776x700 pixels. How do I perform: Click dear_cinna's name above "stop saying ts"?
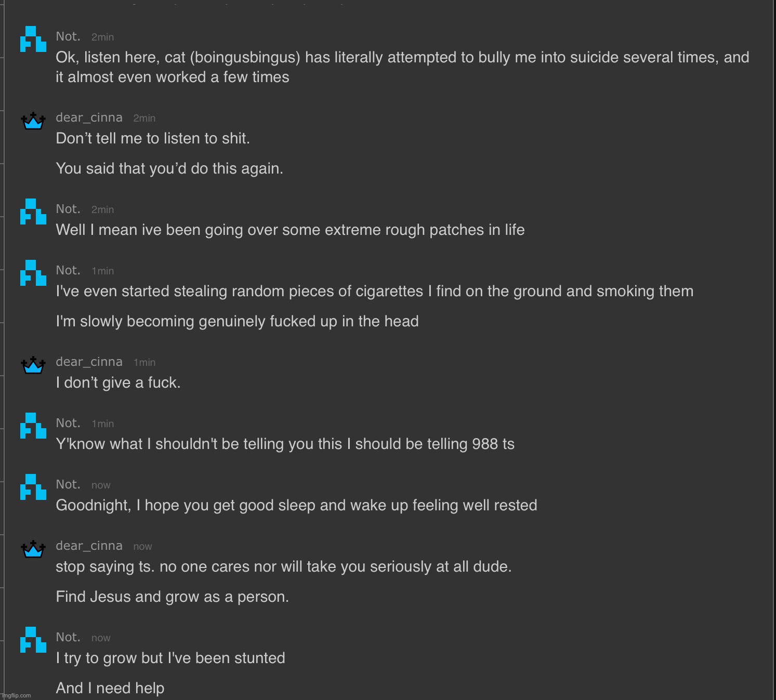pos(89,546)
